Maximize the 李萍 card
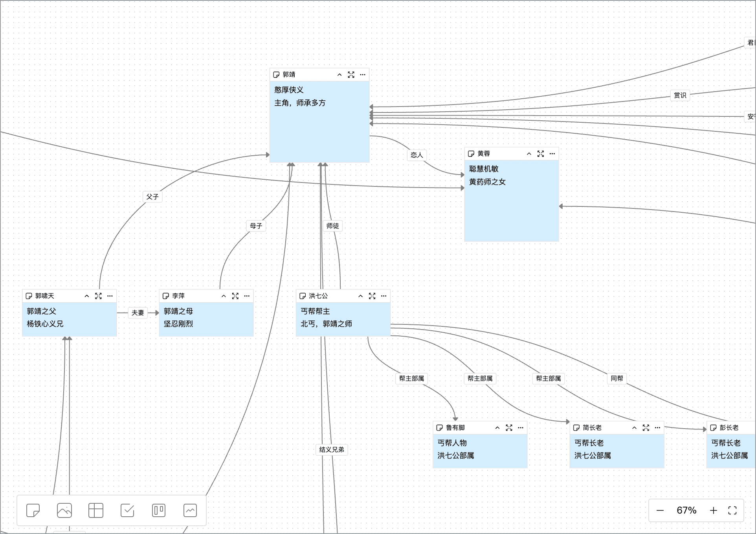The height and width of the screenshot is (534, 756). (235, 296)
